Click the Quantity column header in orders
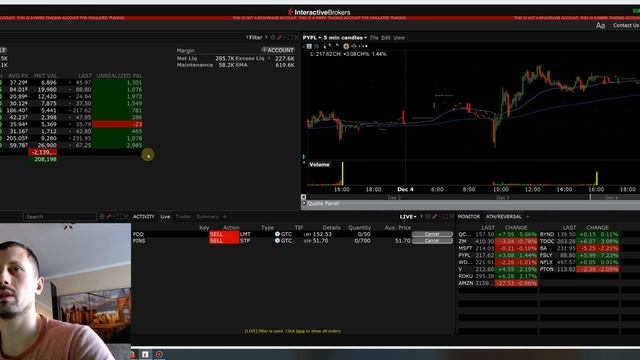 coord(360,227)
